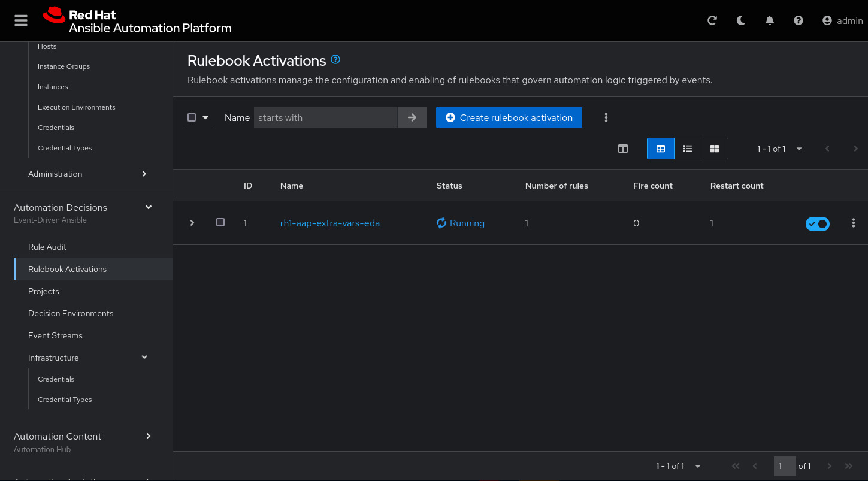This screenshot has width=868, height=481.
Task: Check the row checkbox for rh1-aap-extra-vars-eda
Action: click(x=220, y=222)
